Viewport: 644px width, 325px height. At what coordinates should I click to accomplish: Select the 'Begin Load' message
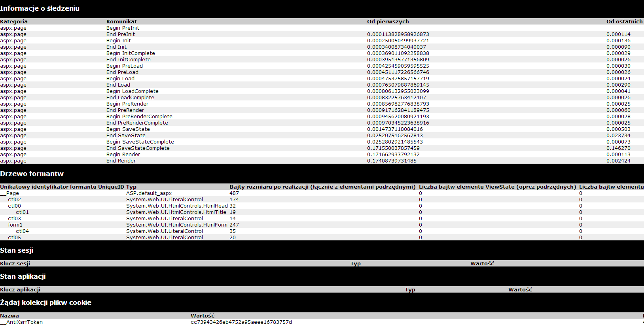point(120,79)
